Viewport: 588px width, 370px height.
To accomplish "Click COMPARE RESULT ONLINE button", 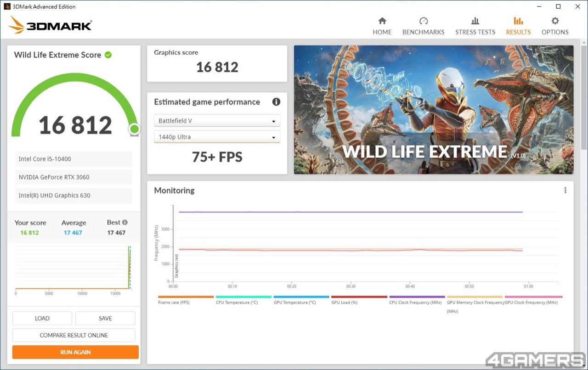I will tap(74, 335).
